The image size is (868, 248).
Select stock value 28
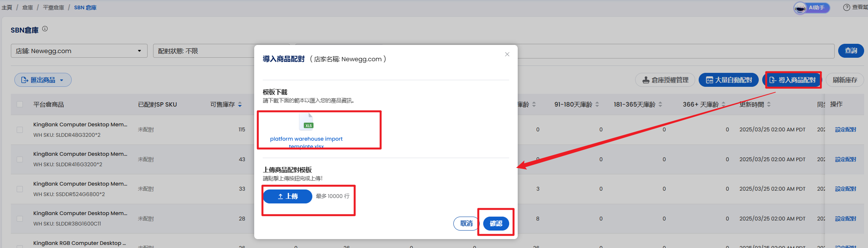pos(242,219)
